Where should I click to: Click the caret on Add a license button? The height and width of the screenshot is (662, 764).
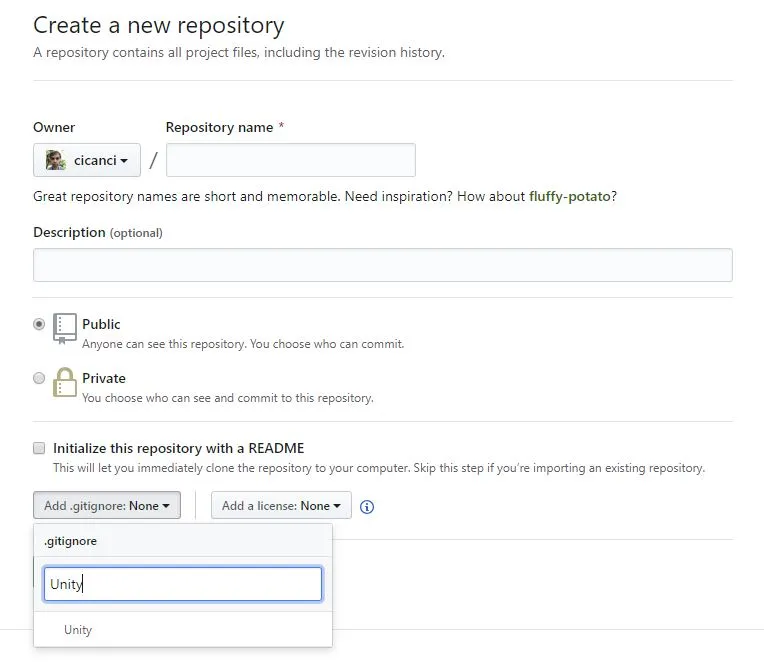click(337, 506)
